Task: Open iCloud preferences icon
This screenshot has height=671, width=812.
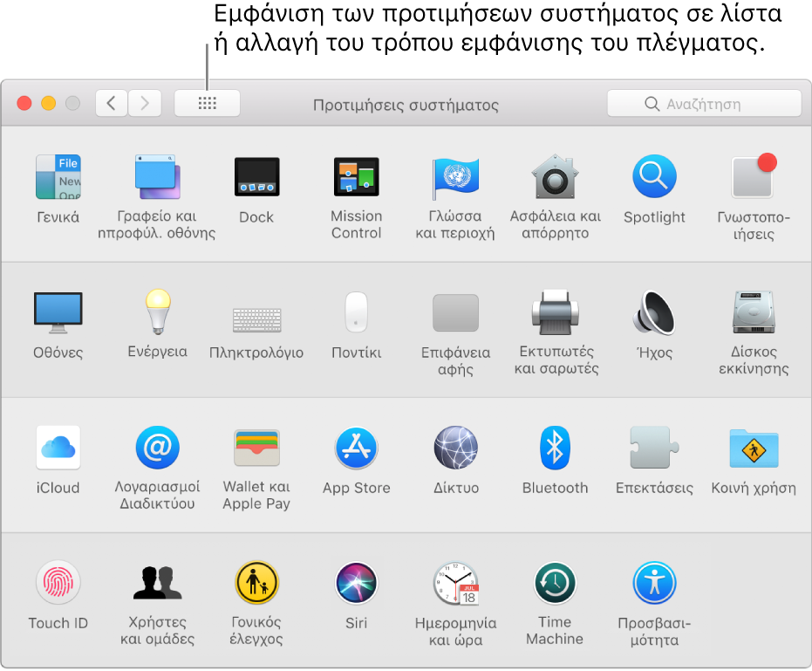Action: pyautogui.click(x=58, y=448)
